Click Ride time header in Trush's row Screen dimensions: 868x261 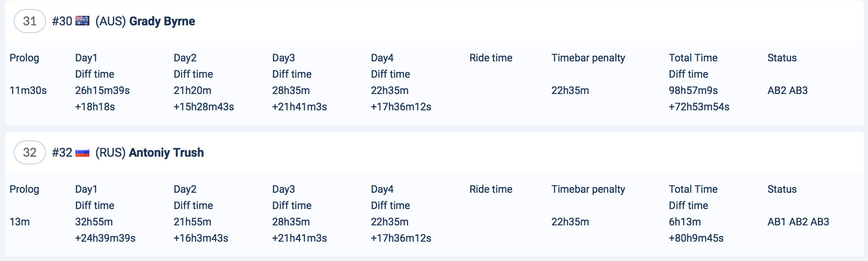click(x=491, y=189)
